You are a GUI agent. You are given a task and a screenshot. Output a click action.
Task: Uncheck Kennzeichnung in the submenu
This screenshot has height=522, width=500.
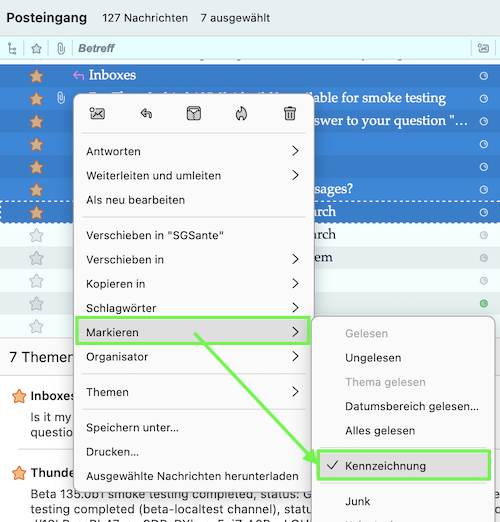pos(404,466)
